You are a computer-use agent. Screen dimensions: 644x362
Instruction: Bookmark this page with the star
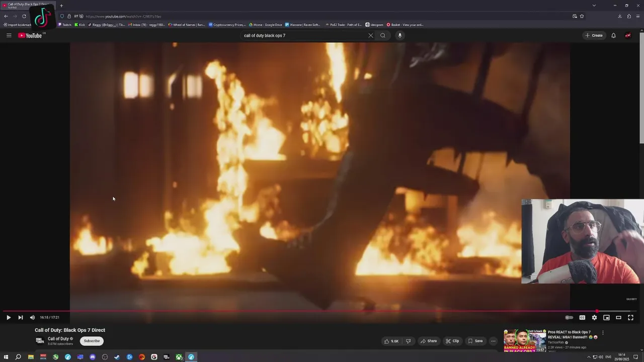[582, 16]
